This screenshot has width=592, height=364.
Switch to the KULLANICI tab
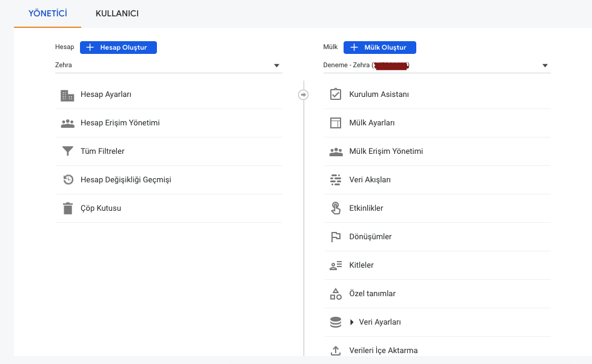[x=117, y=13]
